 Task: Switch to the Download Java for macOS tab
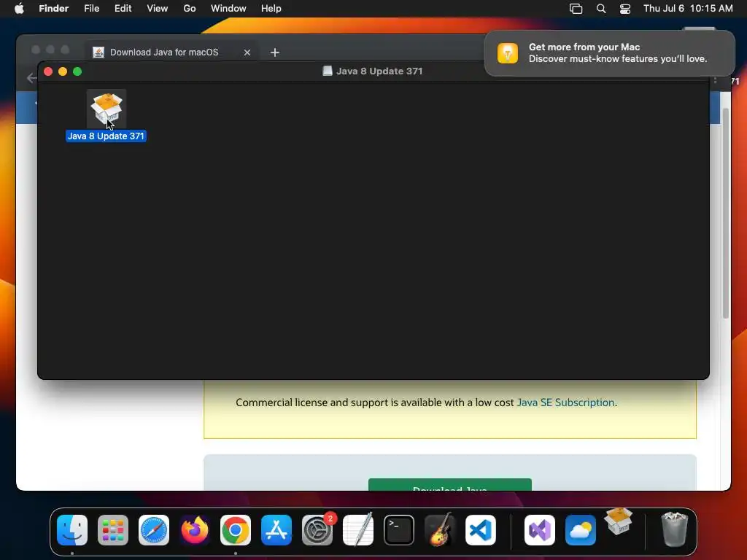164,52
